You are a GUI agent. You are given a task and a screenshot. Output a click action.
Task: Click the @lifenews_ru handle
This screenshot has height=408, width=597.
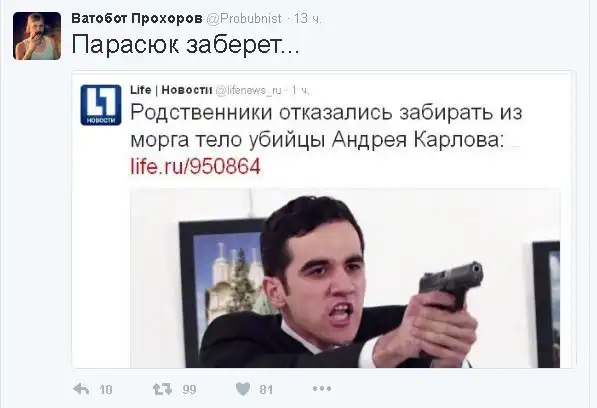pyautogui.click(x=248, y=91)
